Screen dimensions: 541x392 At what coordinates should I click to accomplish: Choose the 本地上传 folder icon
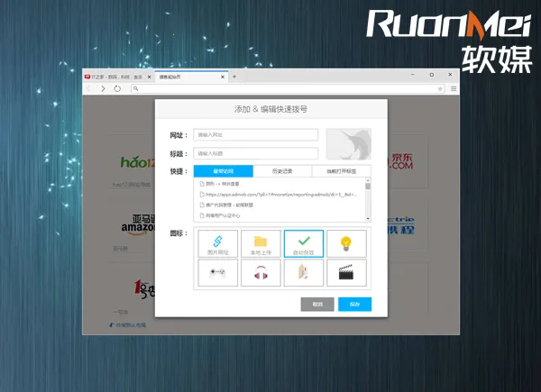pyautogui.click(x=261, y=243)
